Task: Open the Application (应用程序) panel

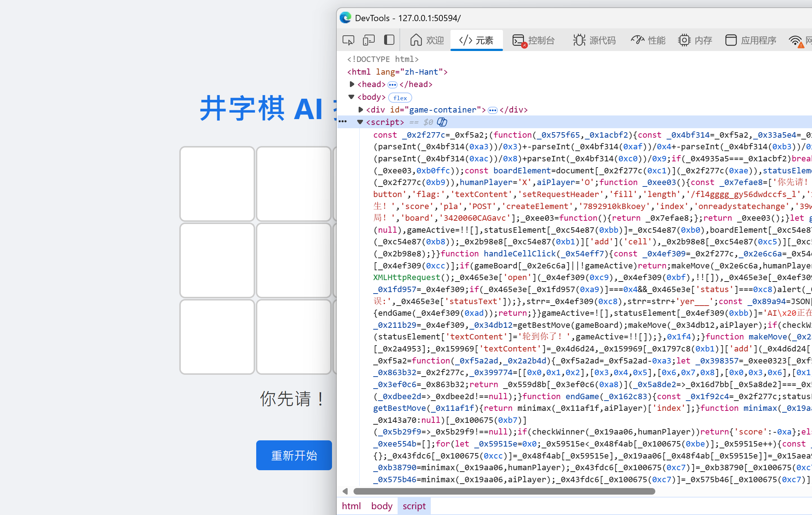Action: [751, 40]
